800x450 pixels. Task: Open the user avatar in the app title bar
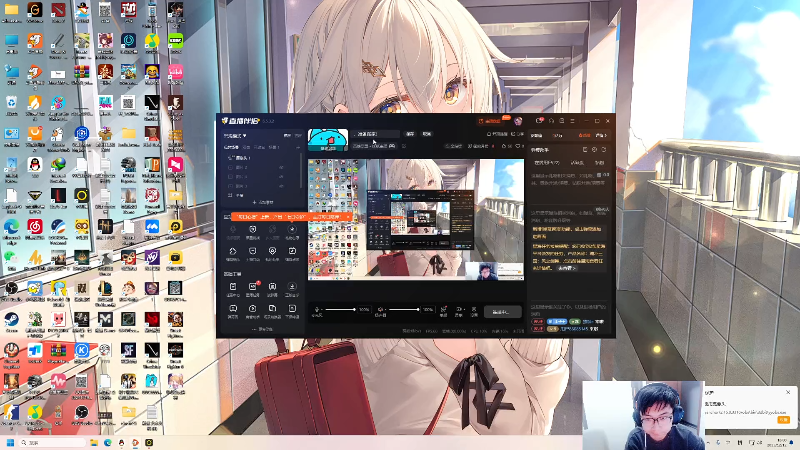tap(518, 121)
